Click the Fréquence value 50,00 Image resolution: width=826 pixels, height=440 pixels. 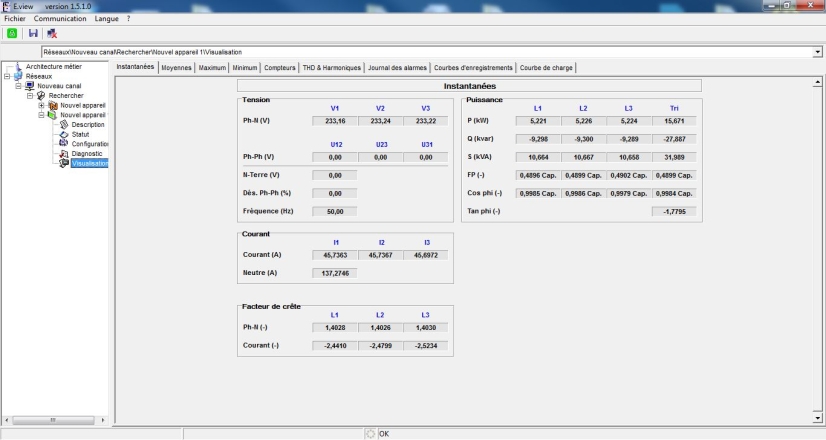pyautogui.click(x=335, y=211)
